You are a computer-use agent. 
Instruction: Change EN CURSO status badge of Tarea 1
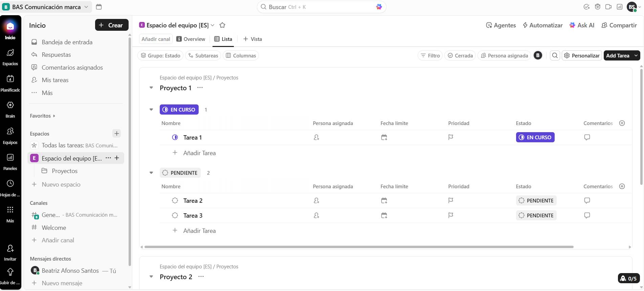[x=535, y=137]
